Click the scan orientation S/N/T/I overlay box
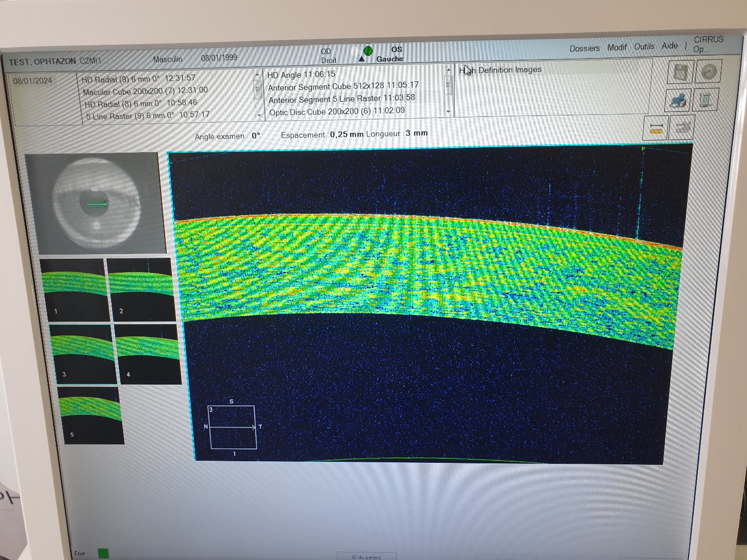 (233, 429)
